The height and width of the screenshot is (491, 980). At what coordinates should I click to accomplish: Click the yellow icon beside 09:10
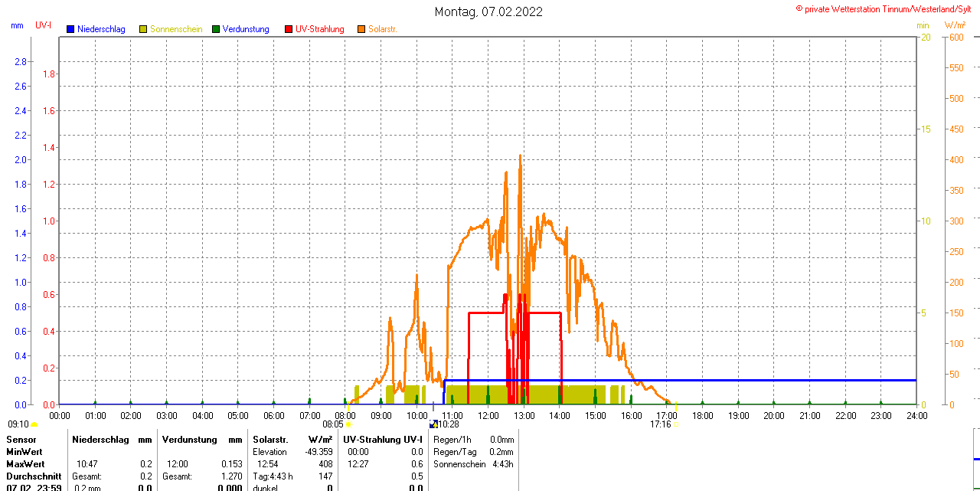34,424
